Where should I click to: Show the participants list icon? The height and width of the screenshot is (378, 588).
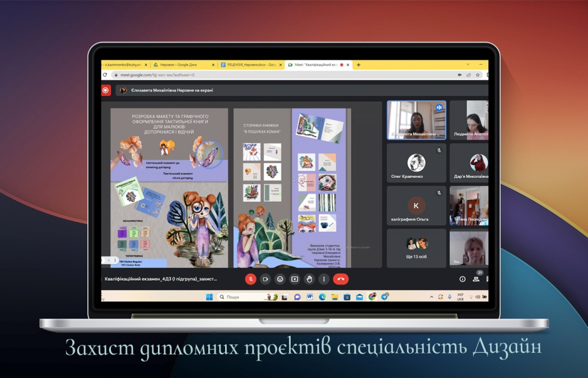tap(476, 279)
